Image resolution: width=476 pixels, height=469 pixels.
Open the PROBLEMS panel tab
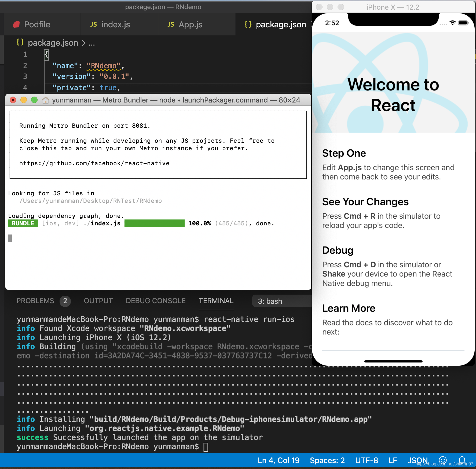[x=35, y=301]
